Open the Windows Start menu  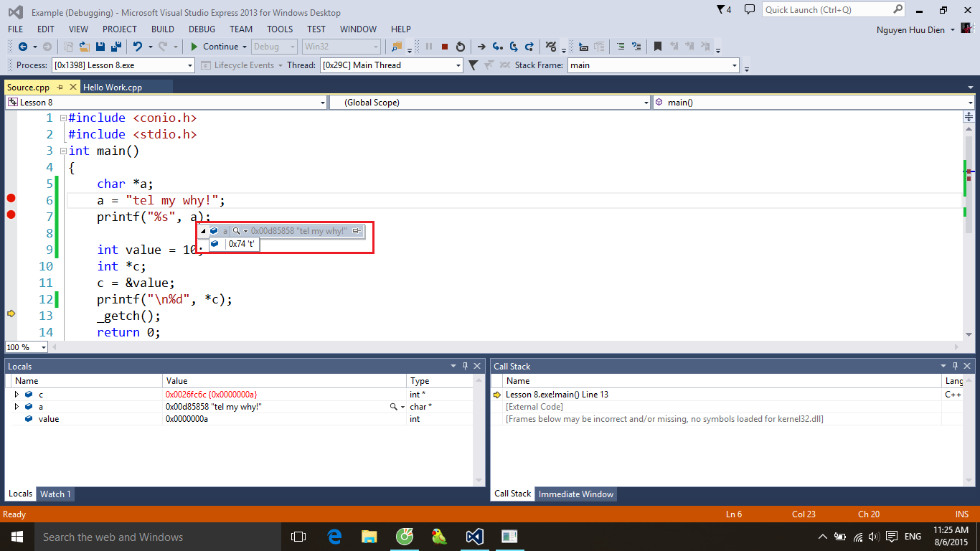(16, 537)
